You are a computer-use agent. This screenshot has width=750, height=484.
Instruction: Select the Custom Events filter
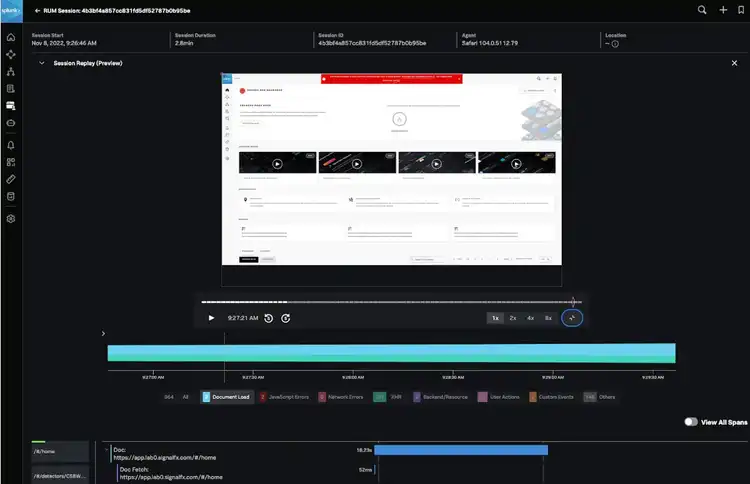pyautogui.click(x=551, y=397)
